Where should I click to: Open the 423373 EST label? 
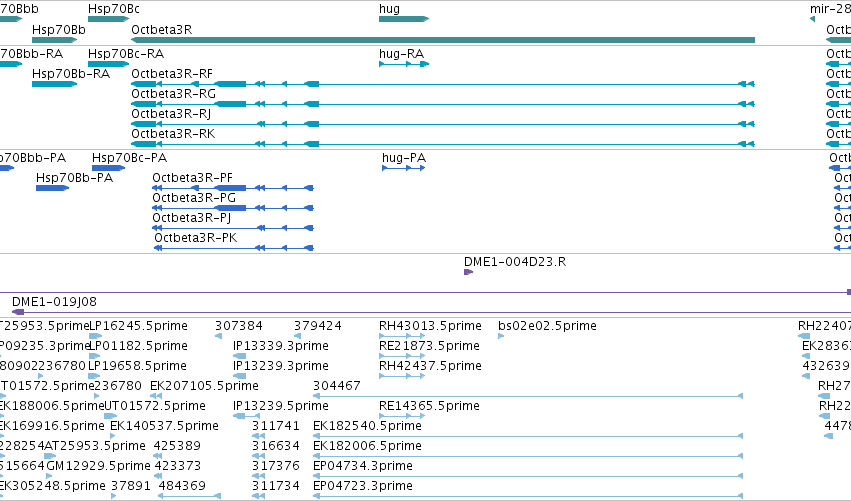coord(177,466)
